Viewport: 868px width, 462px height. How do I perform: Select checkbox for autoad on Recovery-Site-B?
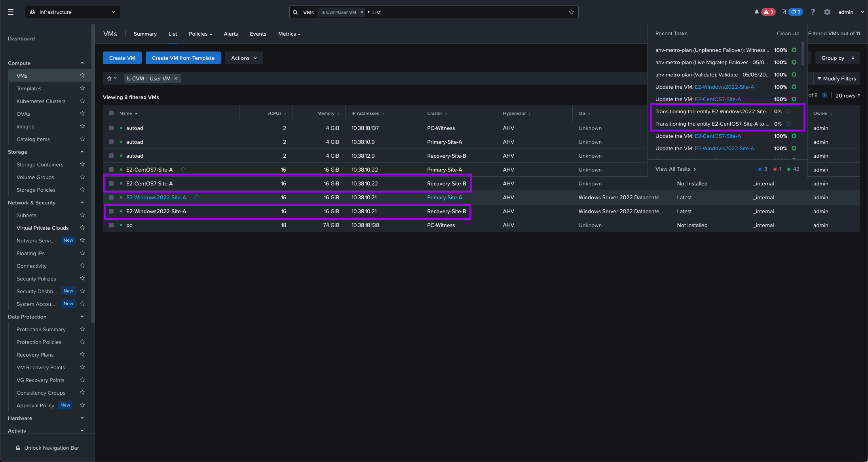pos(111,156)
